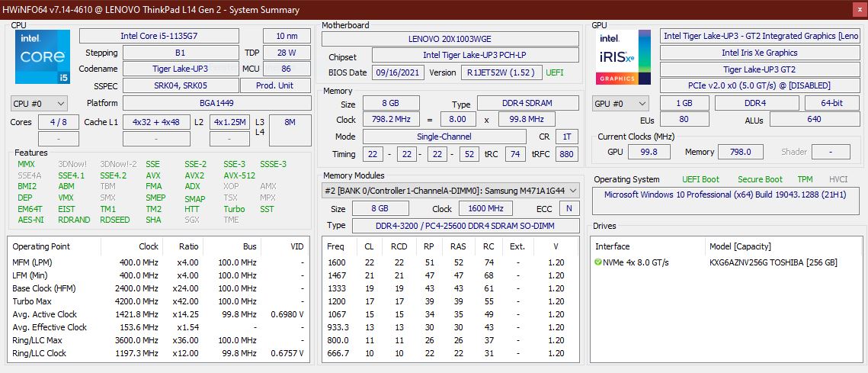Screen dimensions: 868x373
Task: Click the Secure Boot indicator
Action: [x=759, y=179]
